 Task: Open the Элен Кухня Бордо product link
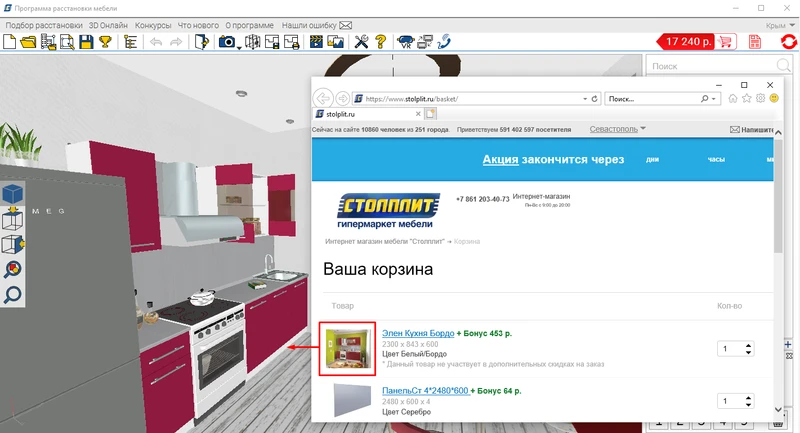[418, 332]
